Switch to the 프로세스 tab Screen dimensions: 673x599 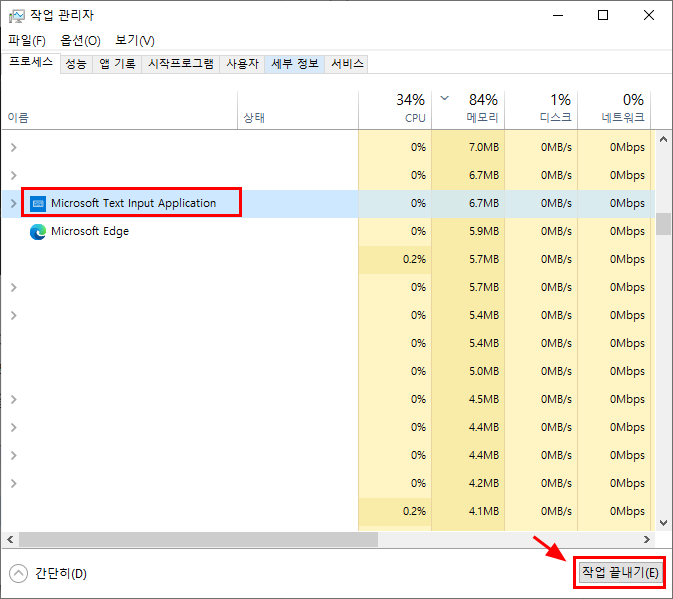coord(31,63)
